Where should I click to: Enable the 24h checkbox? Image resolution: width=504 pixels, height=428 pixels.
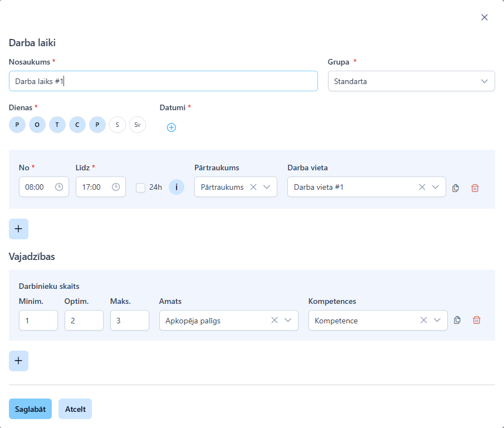pos(141,188)
